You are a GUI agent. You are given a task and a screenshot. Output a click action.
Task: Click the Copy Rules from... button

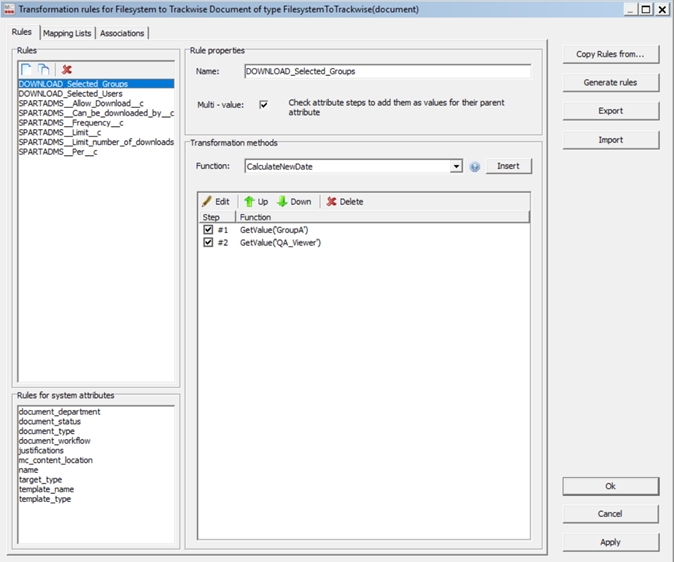click(610, 54)
